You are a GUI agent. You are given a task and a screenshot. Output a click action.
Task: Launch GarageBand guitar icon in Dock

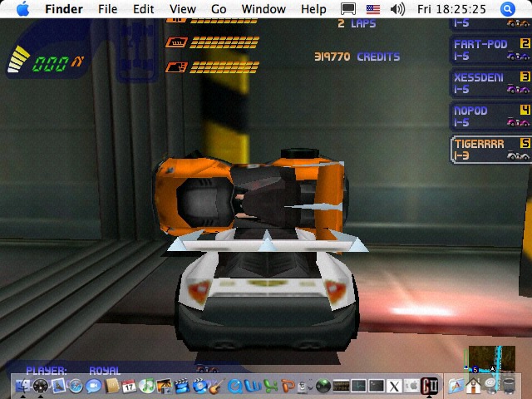pos(217,386)
